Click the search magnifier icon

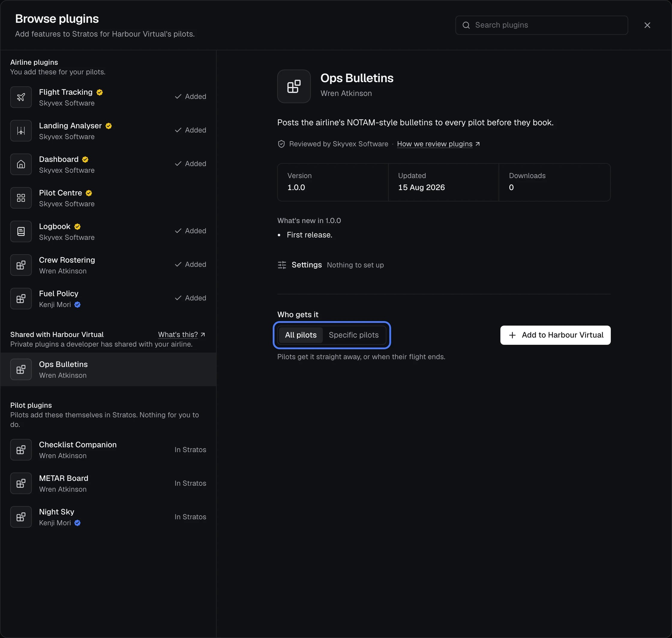466,25
